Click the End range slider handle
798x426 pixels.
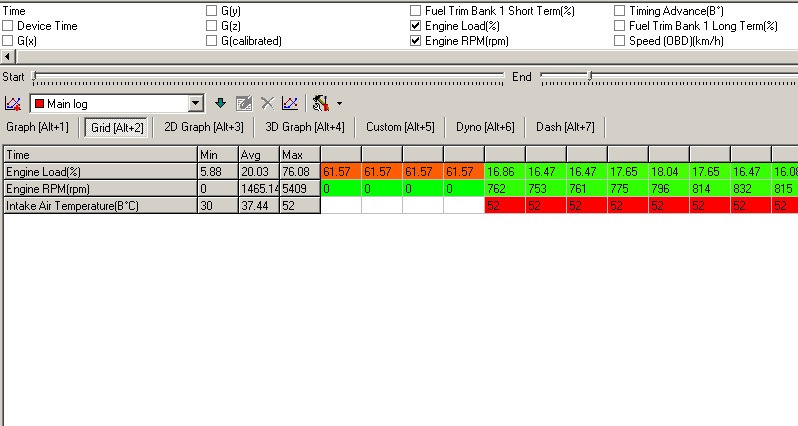[x=590, y=77]
